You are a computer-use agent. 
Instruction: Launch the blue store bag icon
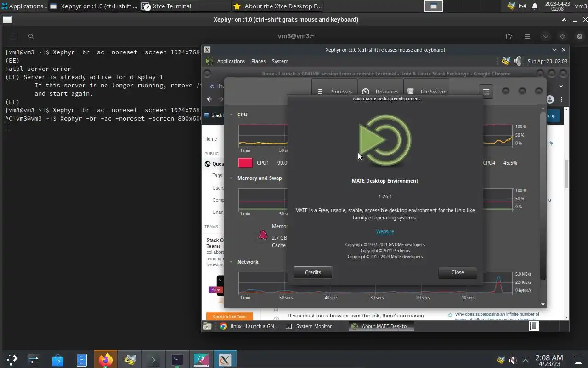[x=58, y=360]
